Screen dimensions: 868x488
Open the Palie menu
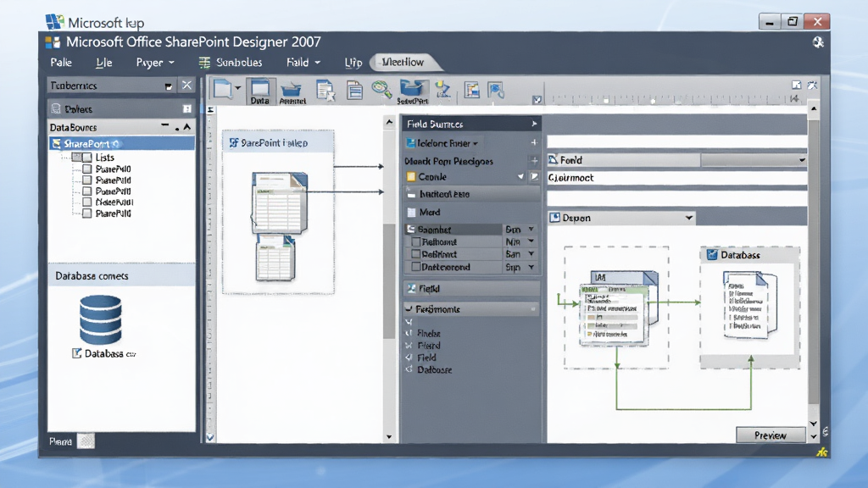(61, 63)
